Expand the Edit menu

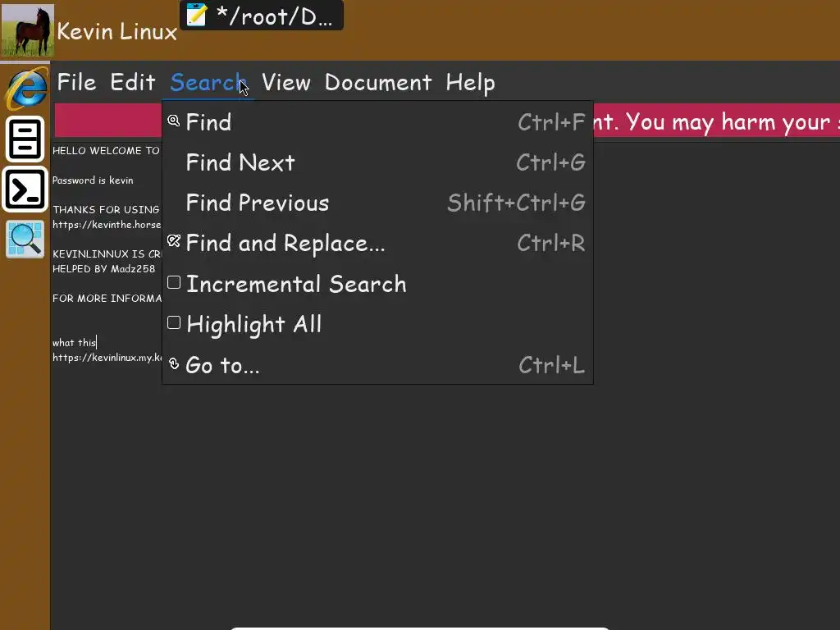tap(132, 82)
